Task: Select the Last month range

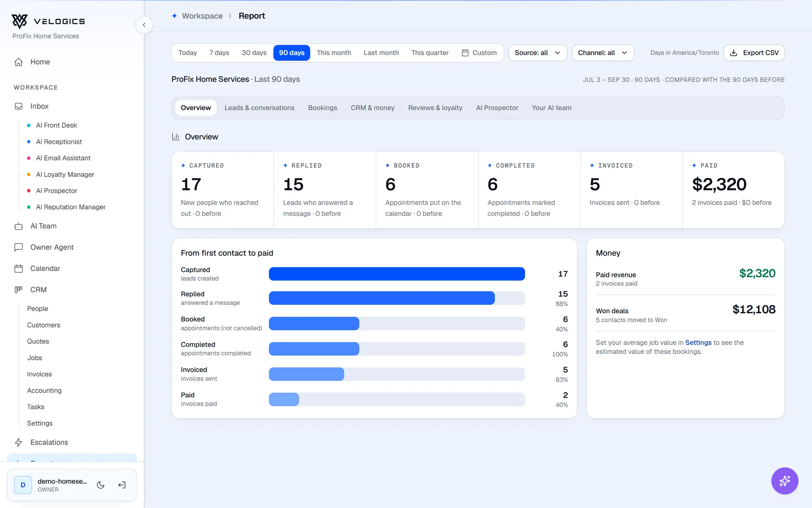Action: 381,53
